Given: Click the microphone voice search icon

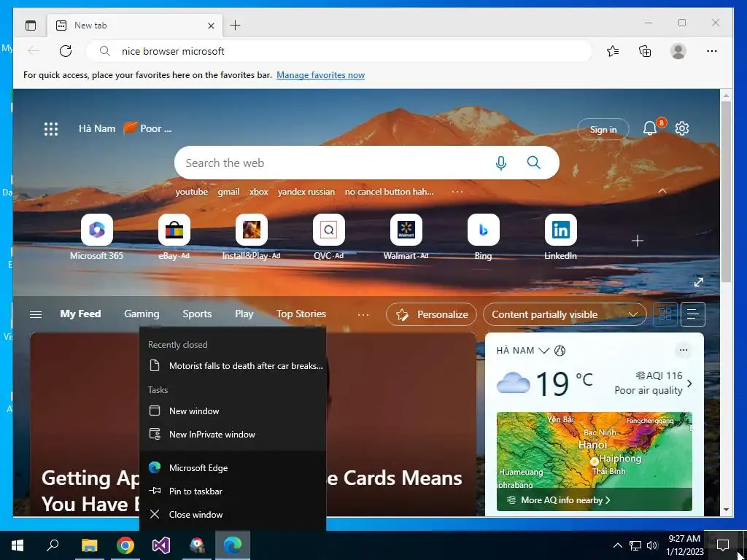Looking at the screenshot, I should pyautogui.click(x=500, y=163).
